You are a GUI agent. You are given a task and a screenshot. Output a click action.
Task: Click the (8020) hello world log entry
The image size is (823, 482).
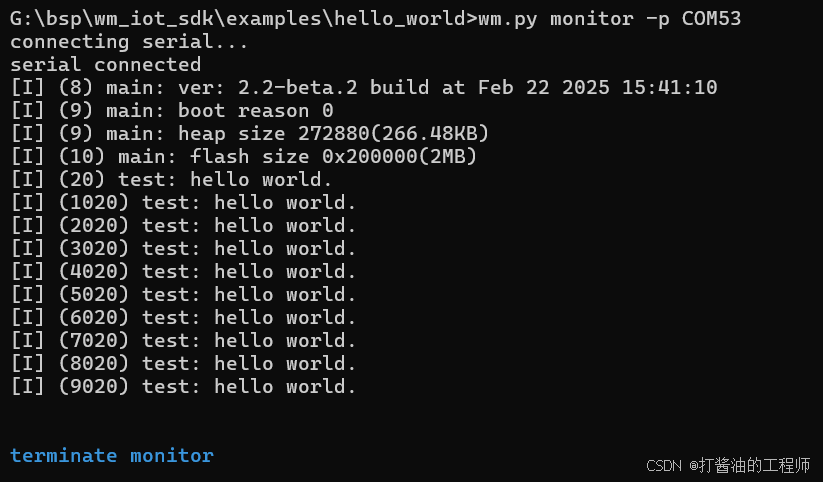(183, 363)
